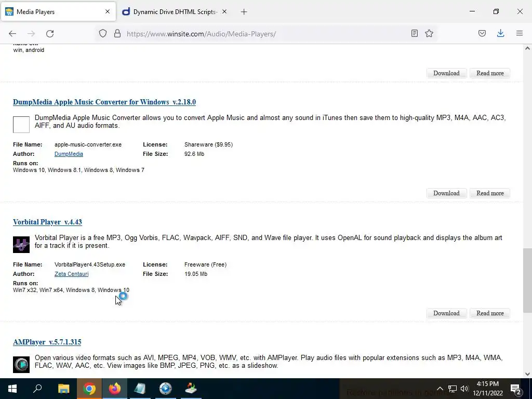Select file name apple-music-converter.exe text
The height and width of the screenshot is (399, 532).
(88, 144)
